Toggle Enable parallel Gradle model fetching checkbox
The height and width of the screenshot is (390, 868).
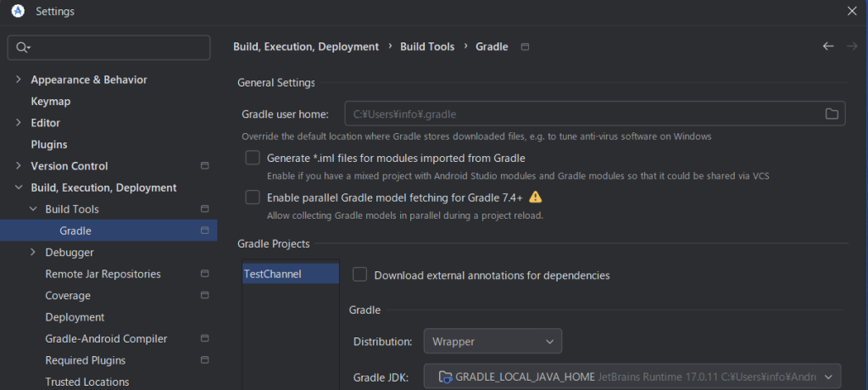(x=253, y=198)
